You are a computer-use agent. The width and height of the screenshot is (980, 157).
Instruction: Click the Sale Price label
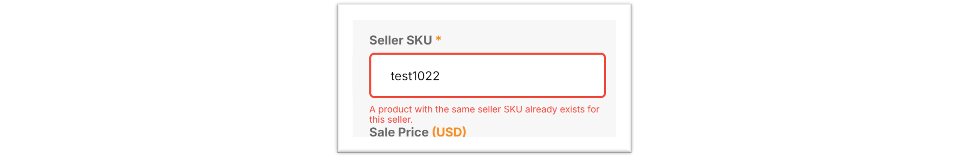(x=398, y=132)
